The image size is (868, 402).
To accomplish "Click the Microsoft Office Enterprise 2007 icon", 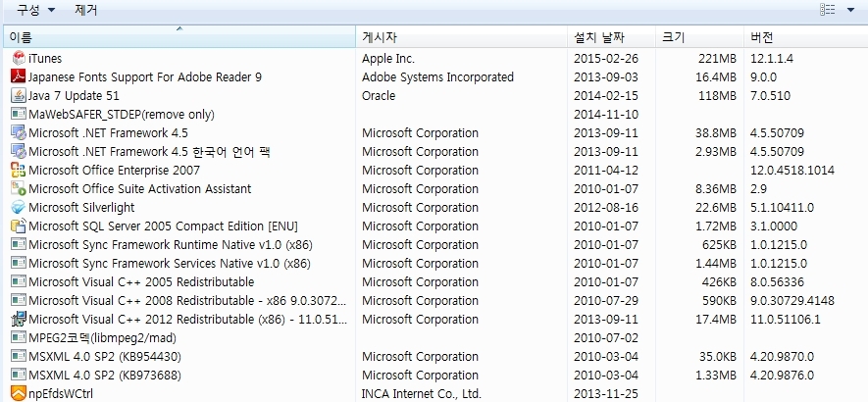I will 18,170.
